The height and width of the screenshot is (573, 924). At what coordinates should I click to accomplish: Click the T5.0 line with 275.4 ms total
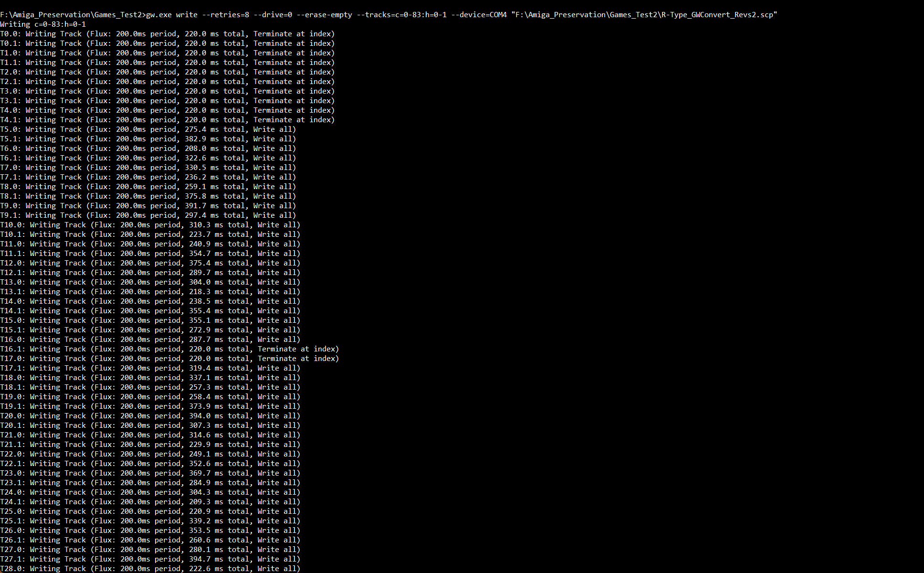148,129
